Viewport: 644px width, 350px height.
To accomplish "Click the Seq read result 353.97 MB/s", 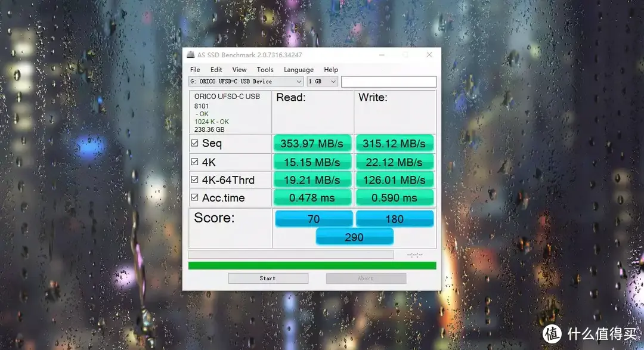I will 312,143.
